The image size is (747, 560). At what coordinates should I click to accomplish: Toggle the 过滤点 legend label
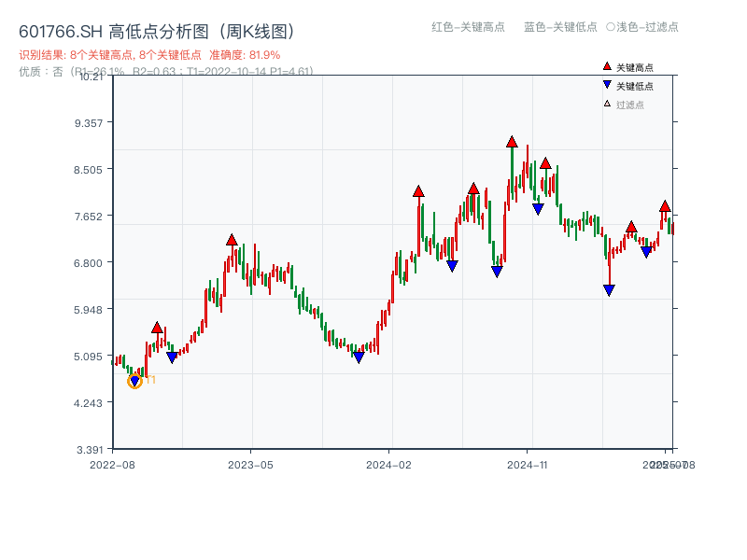(629, 105)
